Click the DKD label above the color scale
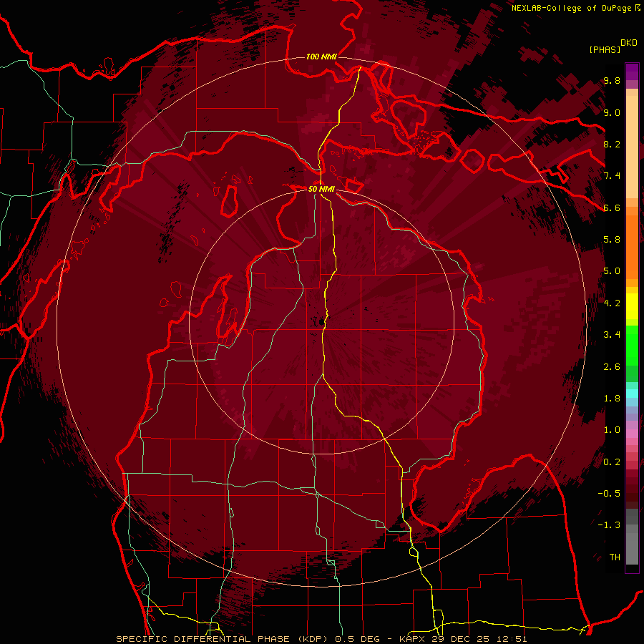 coord(629,43)
